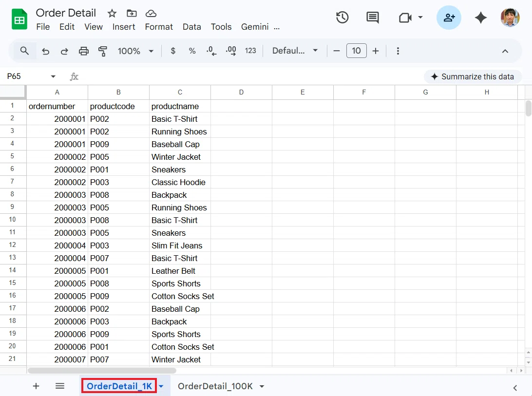Open the Google Sheets home icon

coord(19,19)
